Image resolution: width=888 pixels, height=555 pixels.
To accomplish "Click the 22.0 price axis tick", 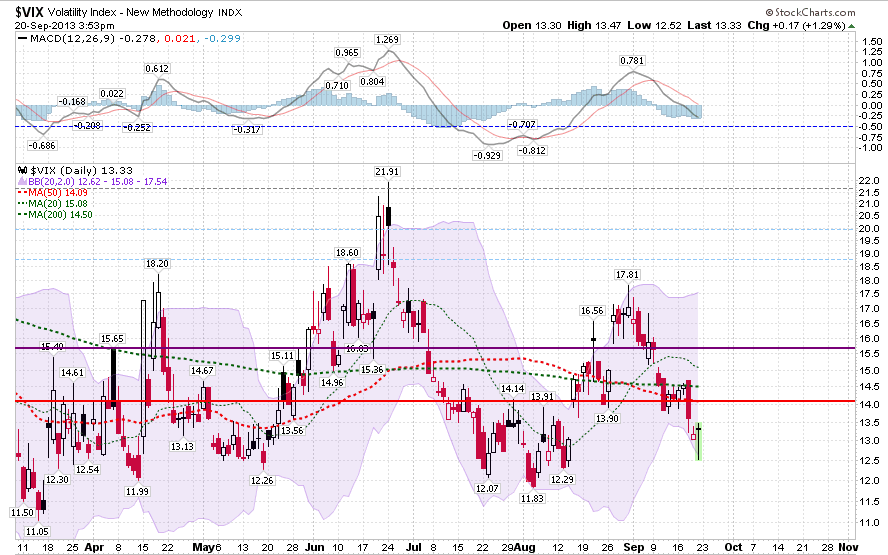I will 869,181.
